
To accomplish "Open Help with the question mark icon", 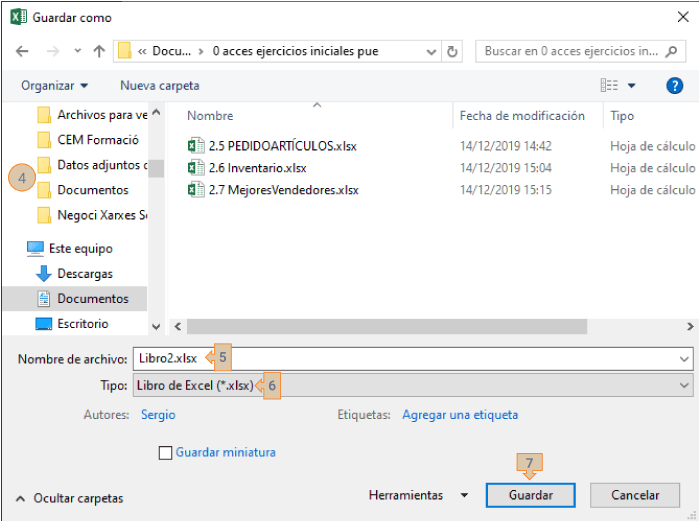I will coord(674,86).
